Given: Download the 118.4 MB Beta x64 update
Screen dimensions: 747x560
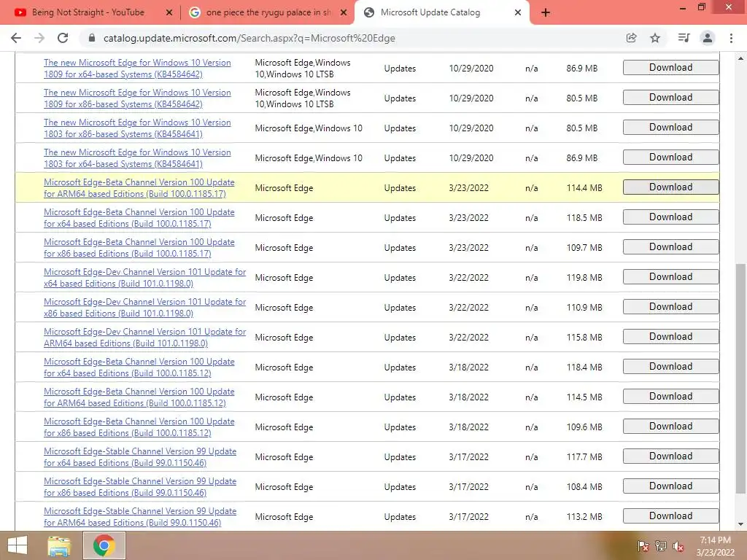Looking at the screenshot, I should pos(671,367).
